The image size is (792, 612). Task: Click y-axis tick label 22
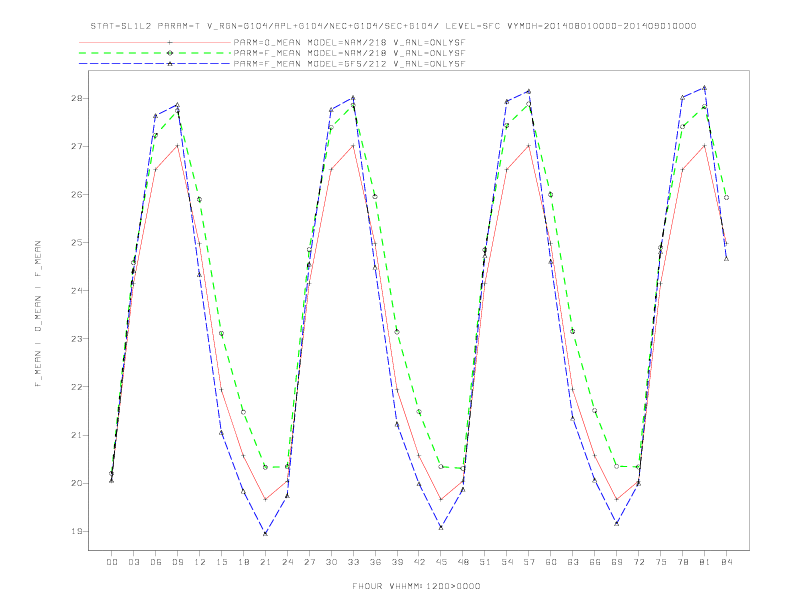[x=76, y=387]
